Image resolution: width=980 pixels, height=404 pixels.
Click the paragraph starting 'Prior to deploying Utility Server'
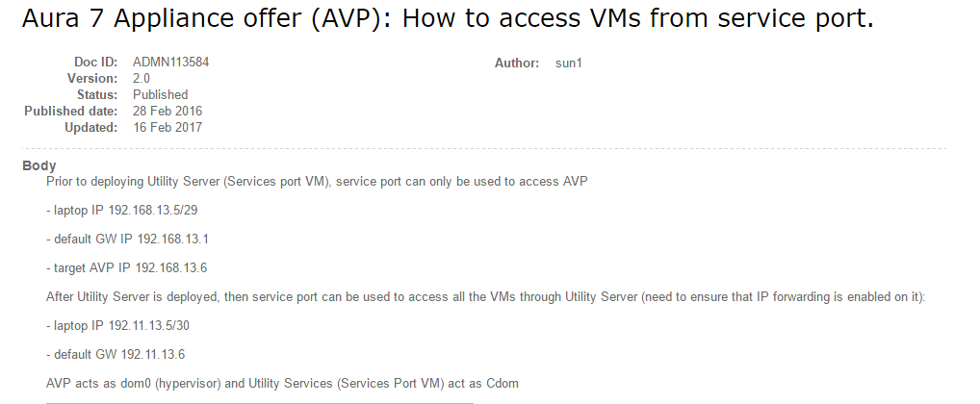pos(317,182)
